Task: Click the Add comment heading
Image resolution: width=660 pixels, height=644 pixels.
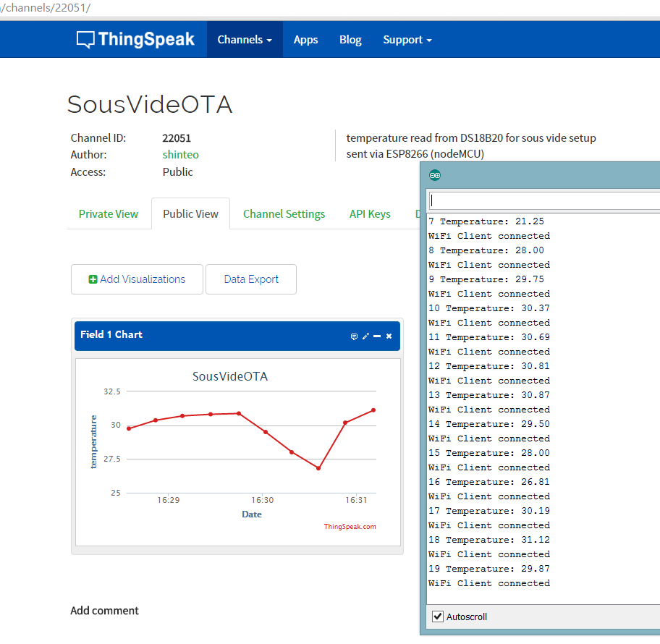Action: click(x=104, y=610)
